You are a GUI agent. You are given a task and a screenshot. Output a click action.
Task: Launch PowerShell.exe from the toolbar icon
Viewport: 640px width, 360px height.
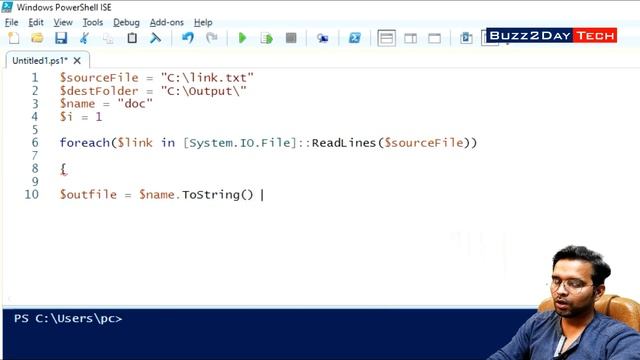click(355, 38)
